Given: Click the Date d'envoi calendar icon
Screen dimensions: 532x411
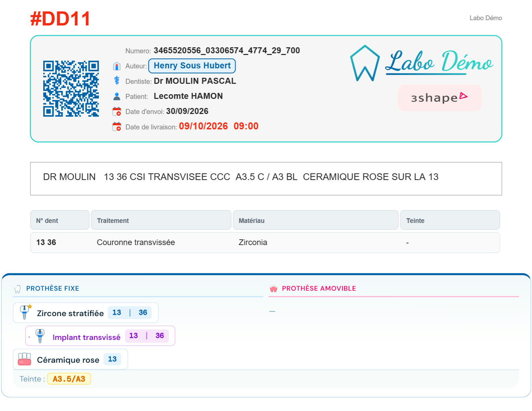Looking at the screenshot, I should pyautogui.click(x=117, y=111).
